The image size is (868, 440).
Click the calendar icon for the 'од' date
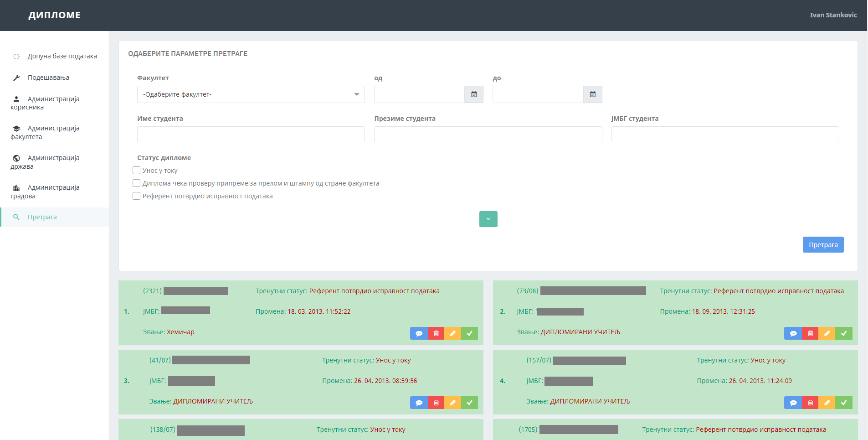474,94
